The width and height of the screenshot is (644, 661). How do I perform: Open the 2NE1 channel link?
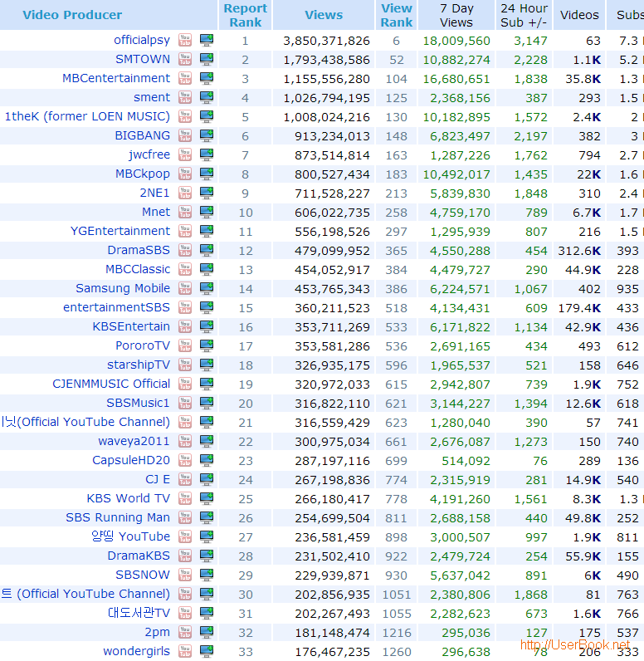[154, 193]
